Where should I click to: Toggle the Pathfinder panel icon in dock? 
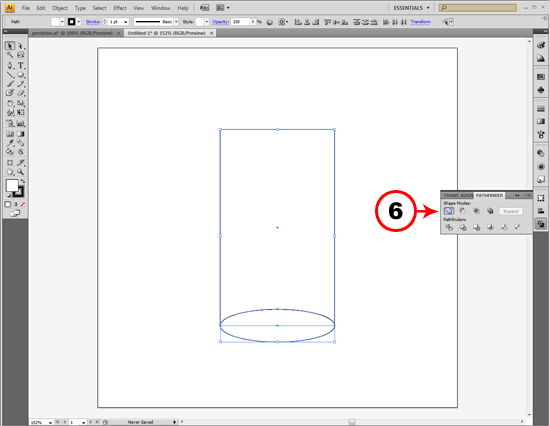[x=541, y=224]
